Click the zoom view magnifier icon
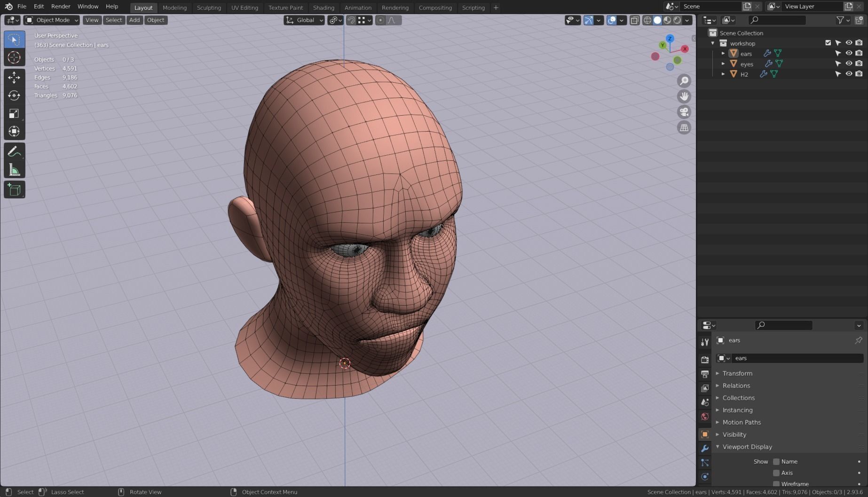This screenshot has height=497, width=868. 684,81
